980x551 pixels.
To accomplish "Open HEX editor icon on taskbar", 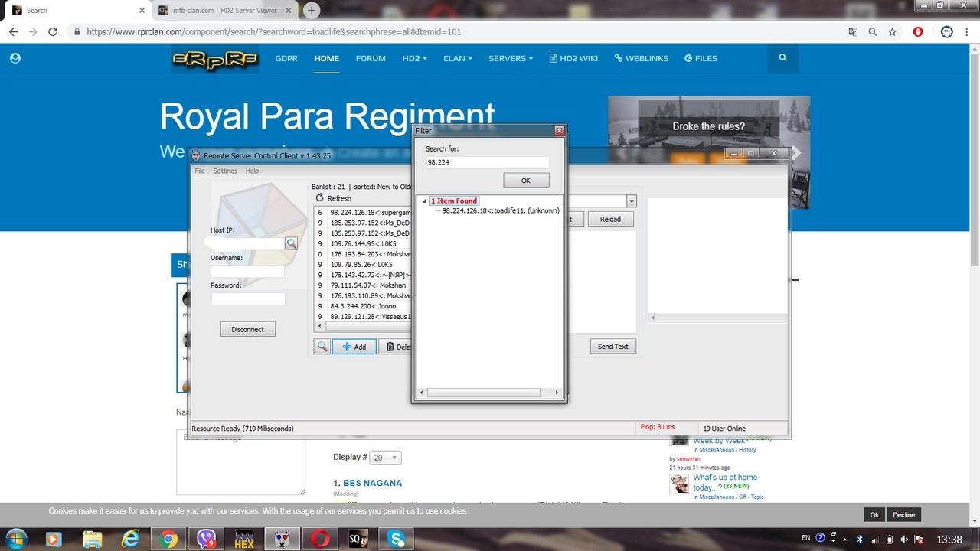I will (244, 539).
